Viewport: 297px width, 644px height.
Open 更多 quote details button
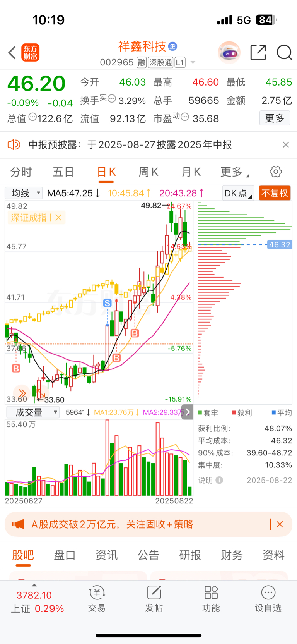tap(275, 118)
